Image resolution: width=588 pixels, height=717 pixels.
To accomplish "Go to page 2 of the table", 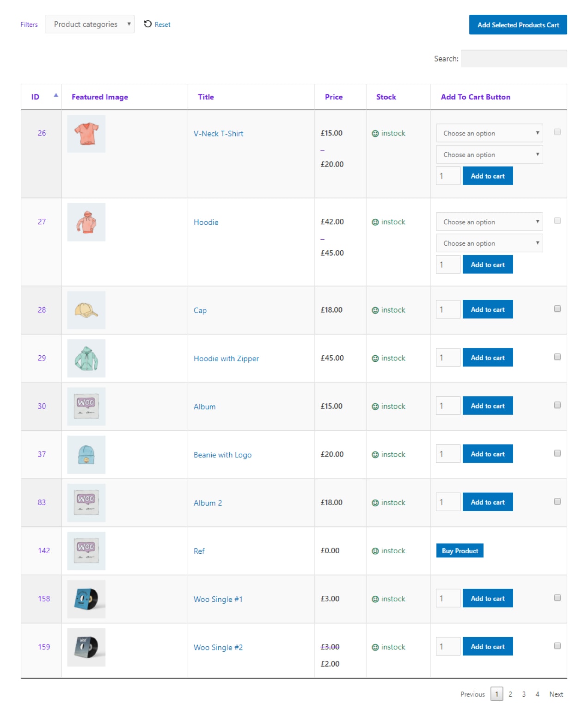I will pyautogui.click(x=510, y=694).
